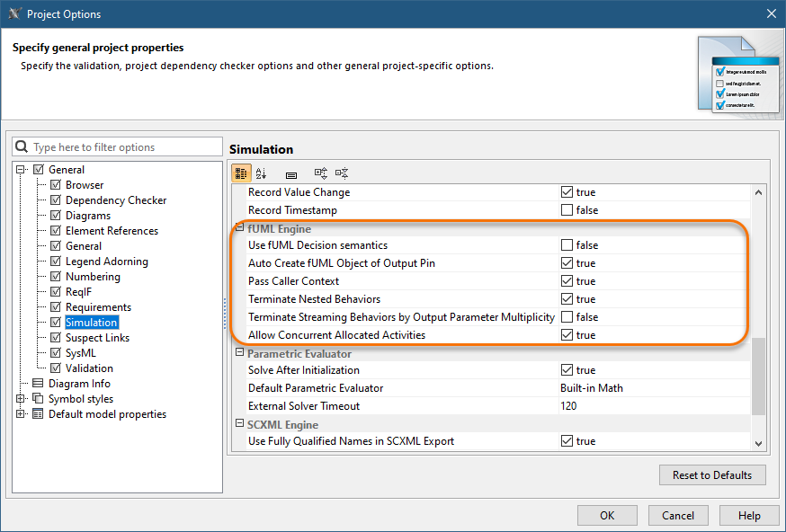Click the Default model properties icon
Viewport: 786px width, 532px height.
pos(38,414)
